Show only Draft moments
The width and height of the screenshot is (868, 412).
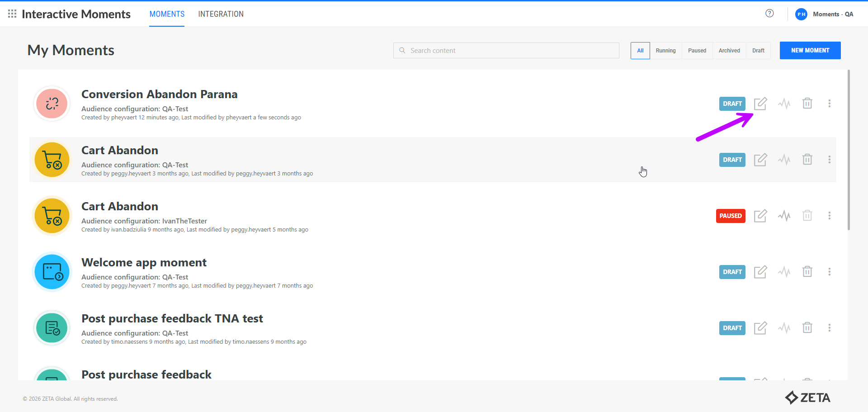point(758,51)
